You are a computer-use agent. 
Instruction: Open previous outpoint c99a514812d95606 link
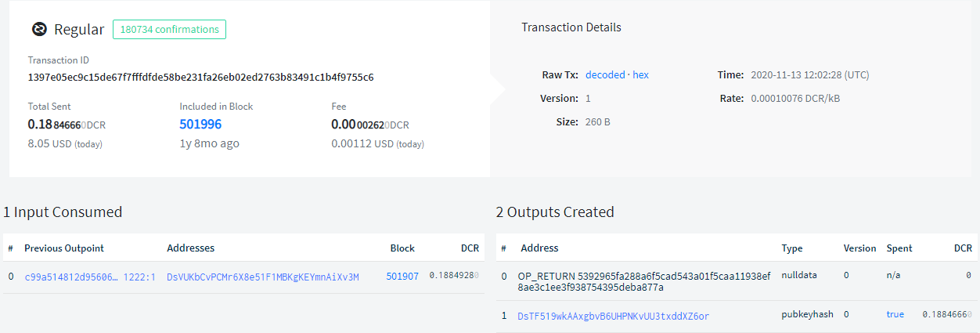tap(90, 277)
